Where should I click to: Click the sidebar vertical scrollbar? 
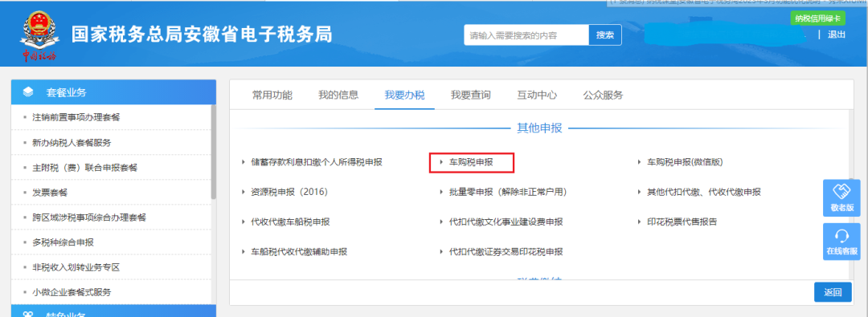pyautogui.click(x=214, y=152)
